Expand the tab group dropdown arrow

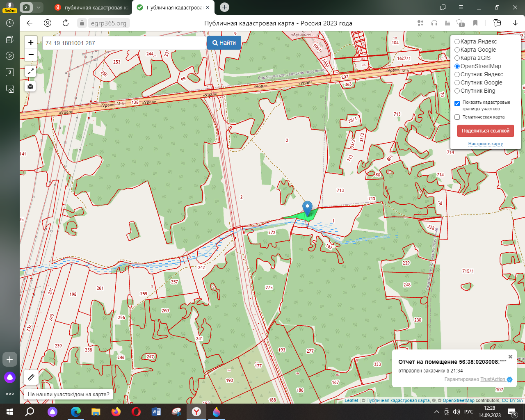tap(38, 7)
